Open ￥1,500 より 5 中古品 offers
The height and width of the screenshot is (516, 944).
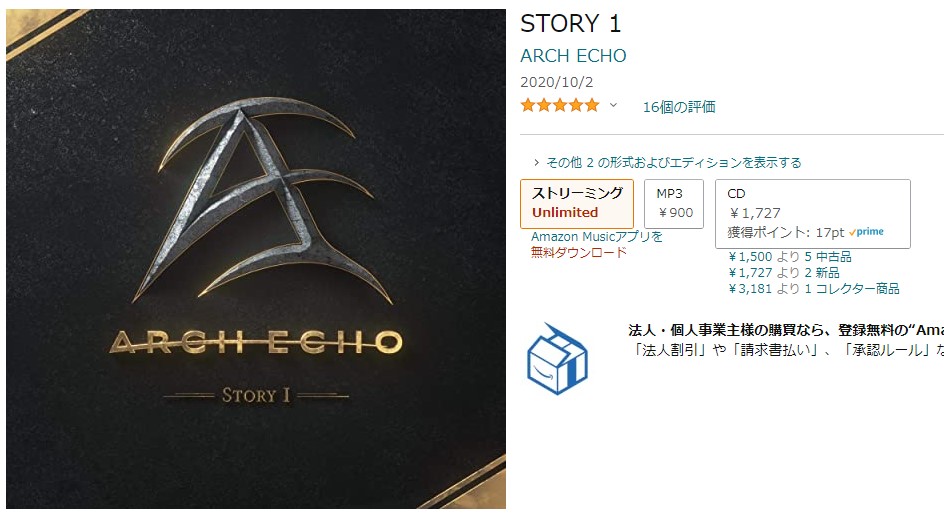pos(790,257)
